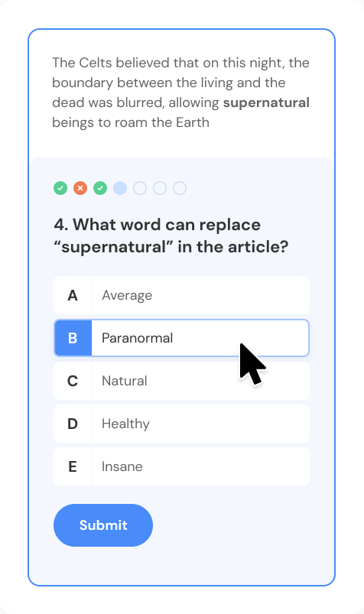Click the bold word supernatural in the passage
The image size is (364, 614).
[266, 102]
